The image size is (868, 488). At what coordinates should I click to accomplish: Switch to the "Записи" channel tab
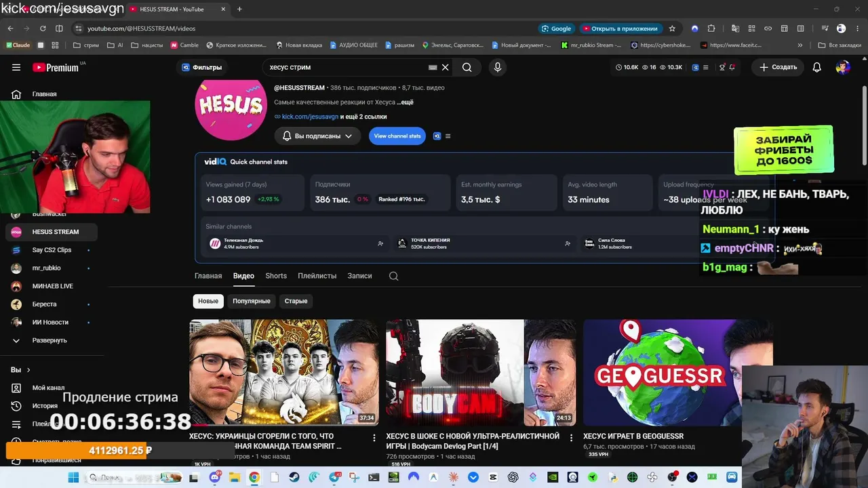coord(359,276)
